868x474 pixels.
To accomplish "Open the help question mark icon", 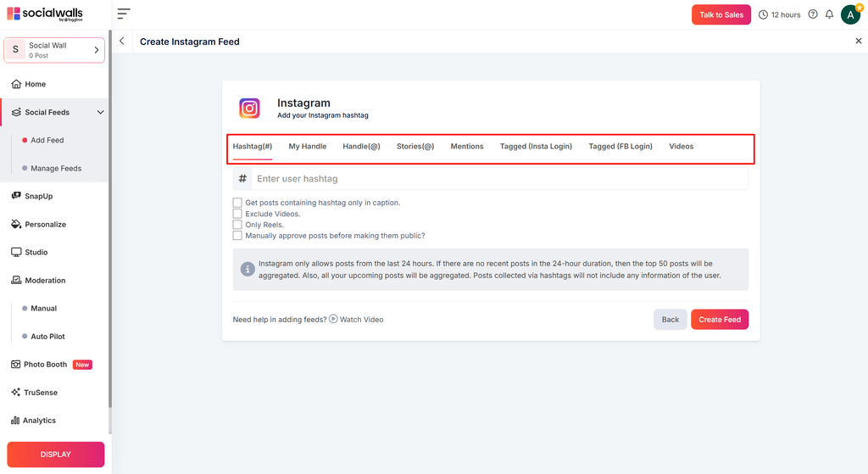I will (x=813, y=14).
